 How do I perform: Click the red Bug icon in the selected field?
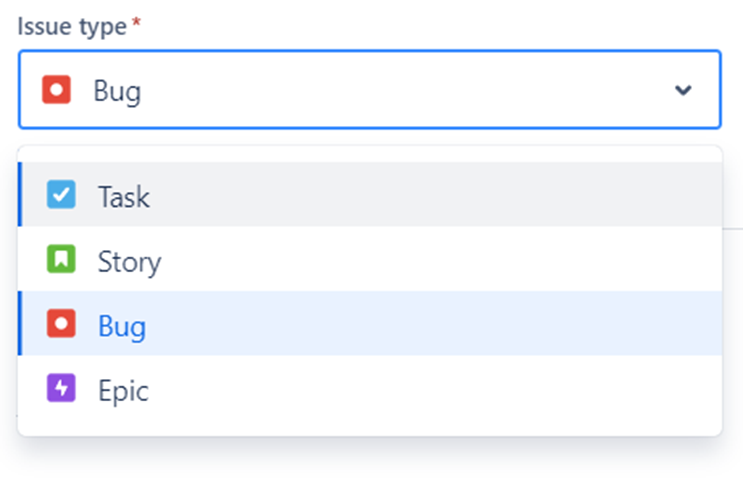pyautogui.click(x=56, y=90)
